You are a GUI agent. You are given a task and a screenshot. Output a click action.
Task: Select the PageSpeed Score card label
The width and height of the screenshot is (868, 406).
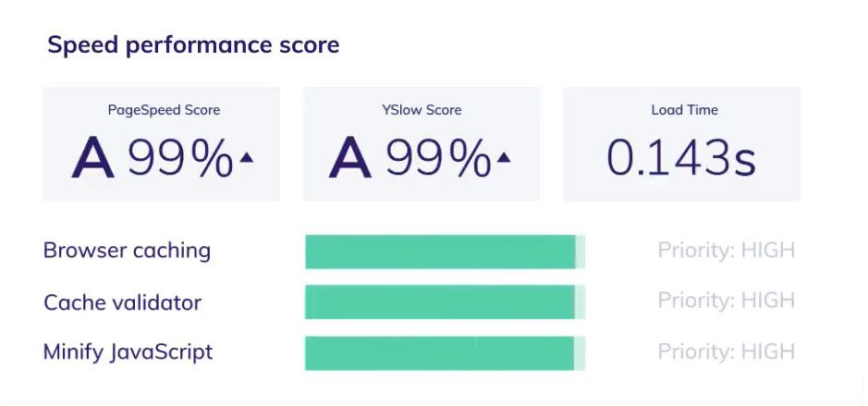[x=164, y=110]
